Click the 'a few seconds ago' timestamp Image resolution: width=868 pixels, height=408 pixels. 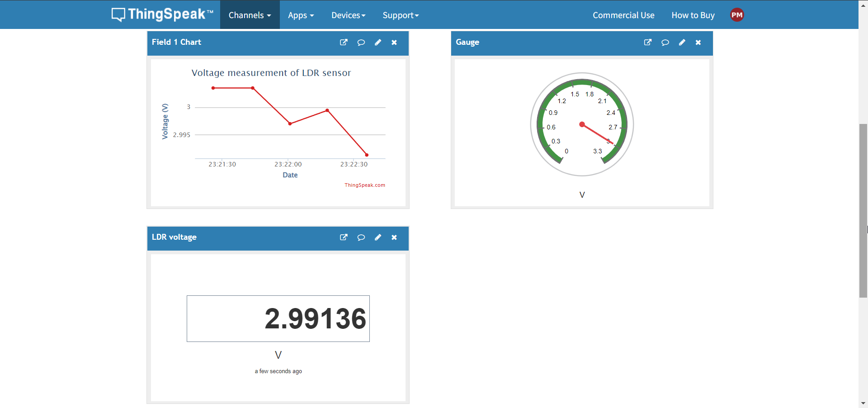coord(278,371)
